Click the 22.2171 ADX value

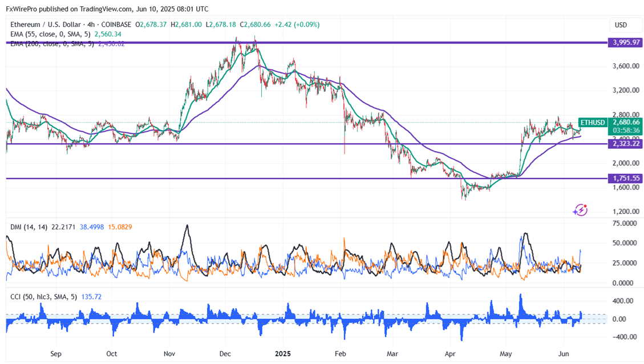63,227
